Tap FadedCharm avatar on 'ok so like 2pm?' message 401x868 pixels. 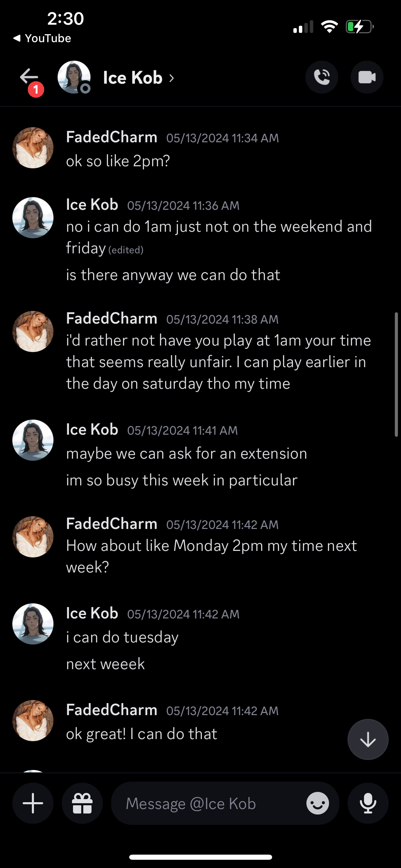pyautogui.click(x=33, y=148)
